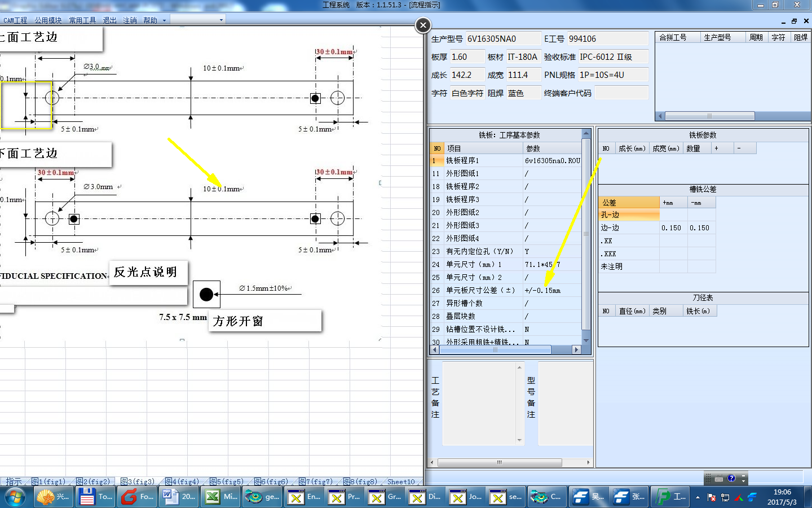Click the 板材 field IT-180A
The image size is (812, 508).
pyautogui.click(x=523, y=57)
